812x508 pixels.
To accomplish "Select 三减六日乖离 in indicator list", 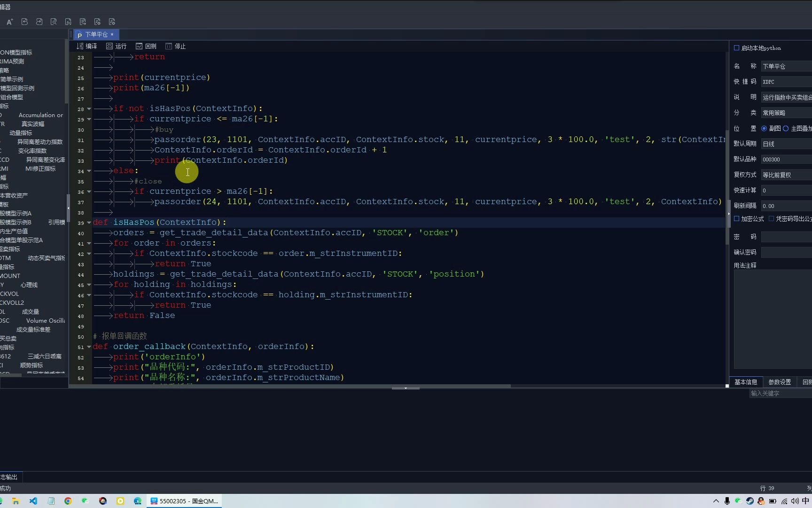I will (x=45, y=356).
